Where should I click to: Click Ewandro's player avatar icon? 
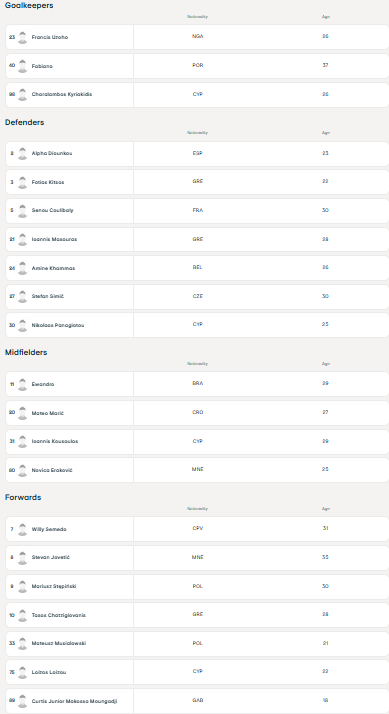[22, 384]
